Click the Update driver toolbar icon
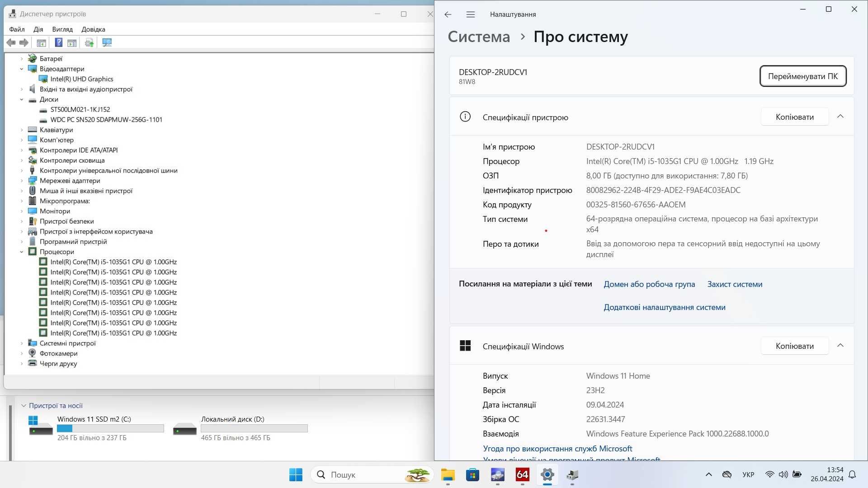The width and height of the screenshot is (868, 488). click(x=89, y=42)
